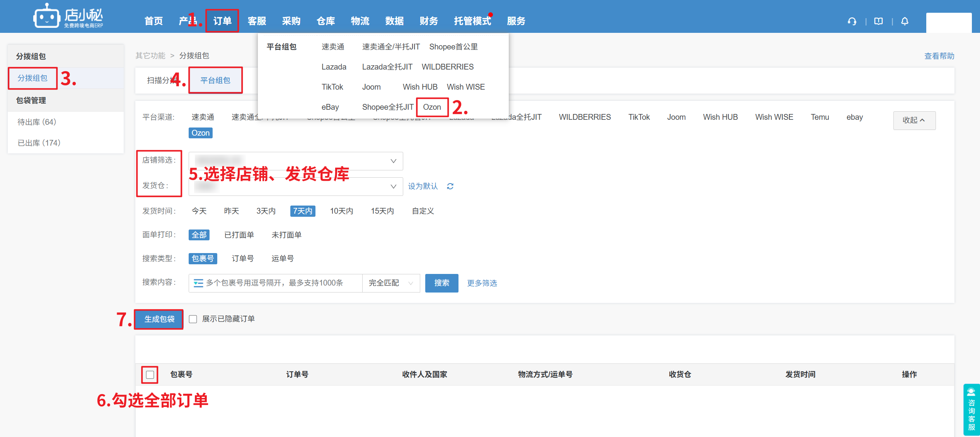980x437 pixels.
Task: Enable 展示已隐藏订单 checkbox
Action: [193, 319]
